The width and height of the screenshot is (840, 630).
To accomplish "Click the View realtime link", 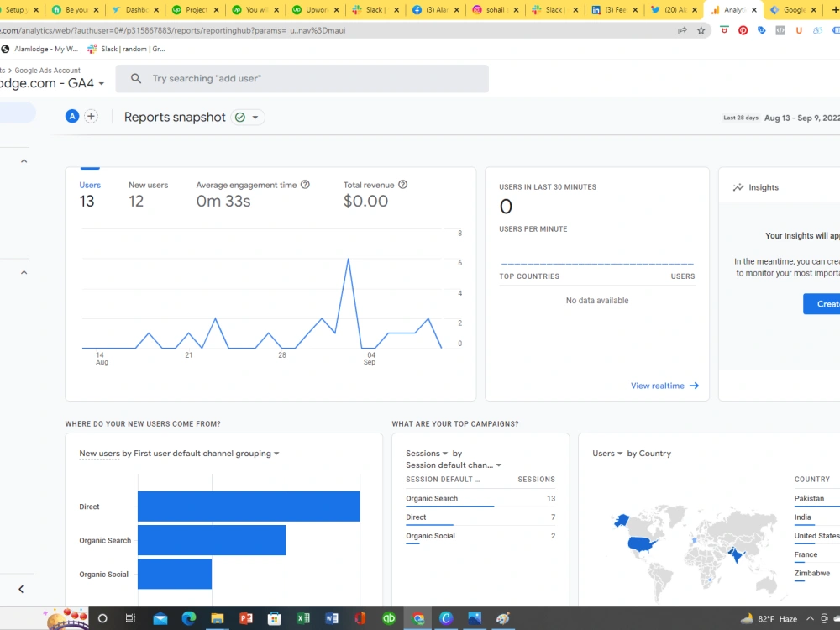I will [664, 386].
